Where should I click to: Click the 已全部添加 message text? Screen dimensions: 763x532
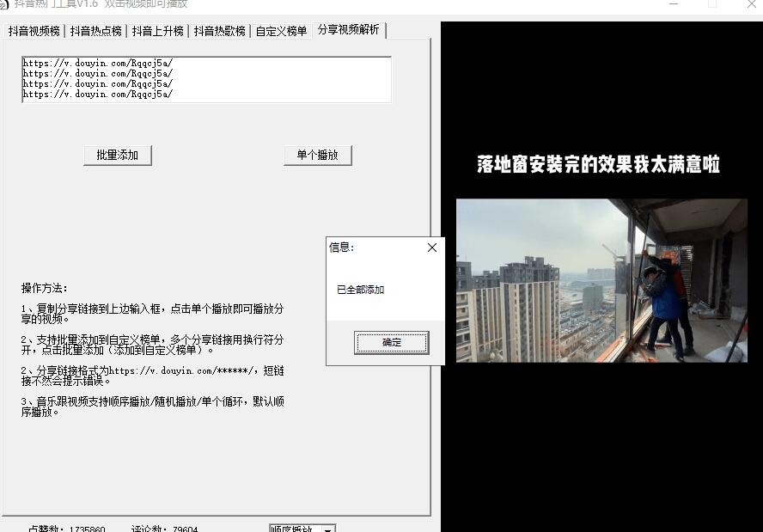coord(361,290)
